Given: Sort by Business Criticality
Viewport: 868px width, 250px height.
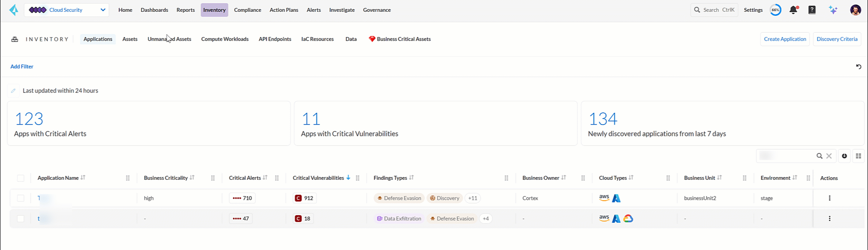Looking at the screenshot, I should 192,178.
